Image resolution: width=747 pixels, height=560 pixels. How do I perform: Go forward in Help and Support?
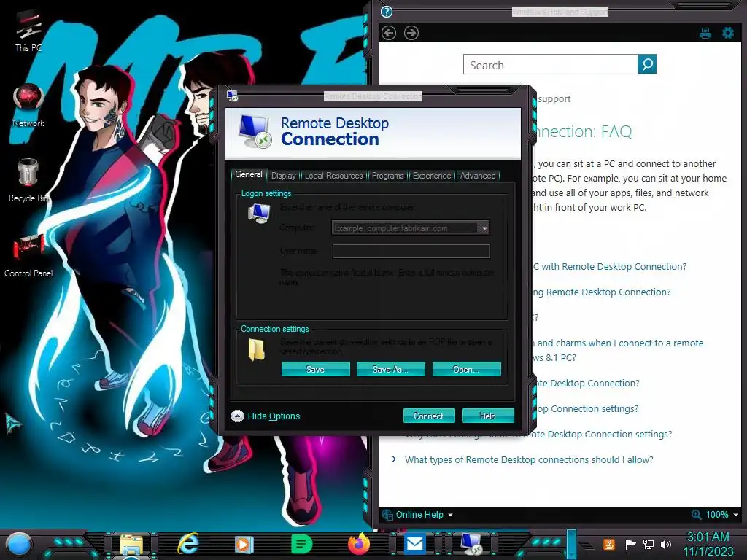[411, 33]
